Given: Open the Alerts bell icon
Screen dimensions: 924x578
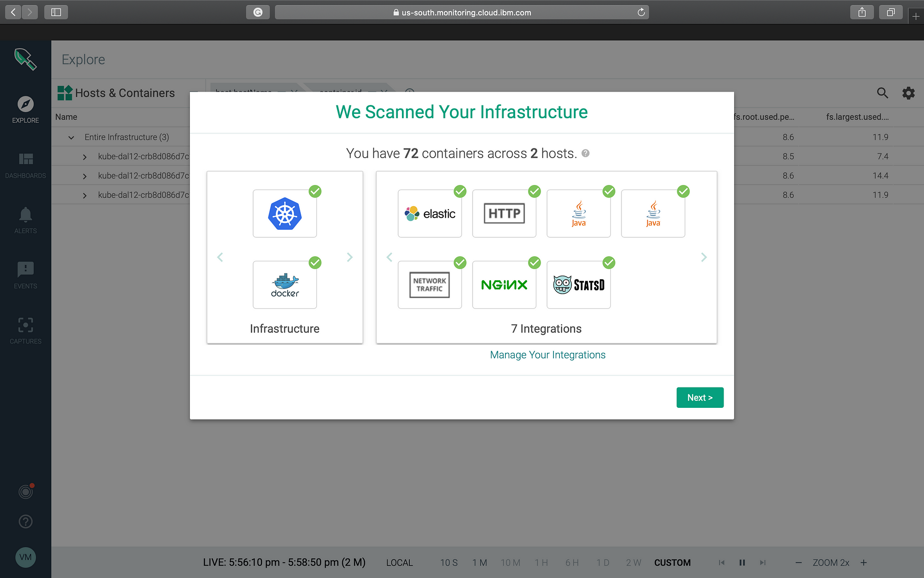Looking at the screenshot, I should [x=25, y=215].
